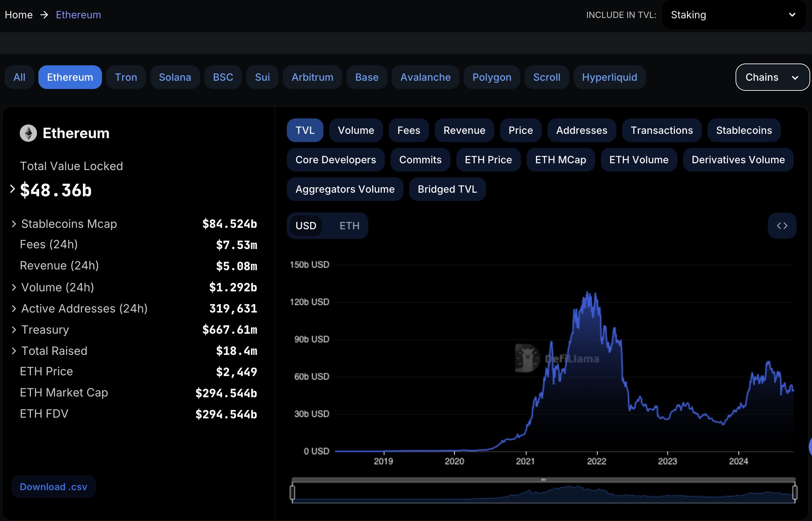812x521 pixels.
Task: Select the Solana chain tab
Action: (x=175, y=77)
